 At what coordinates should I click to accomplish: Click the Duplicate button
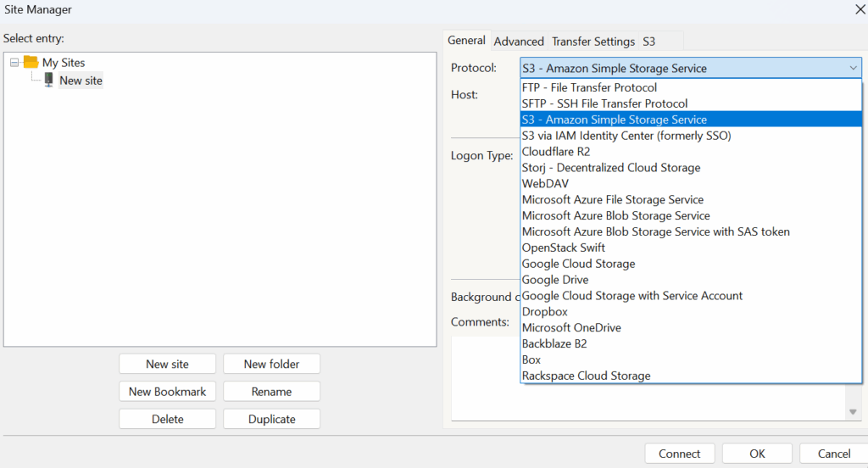coord(271,419)
